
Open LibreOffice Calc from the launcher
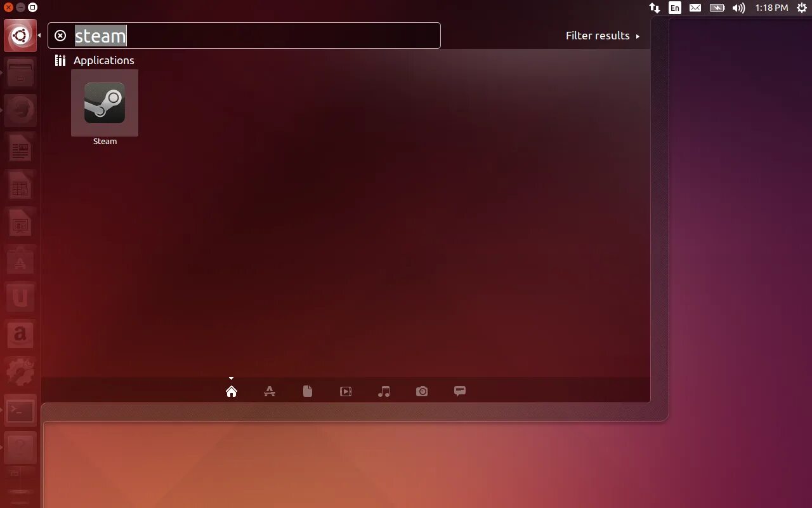[x=20, y=187]
